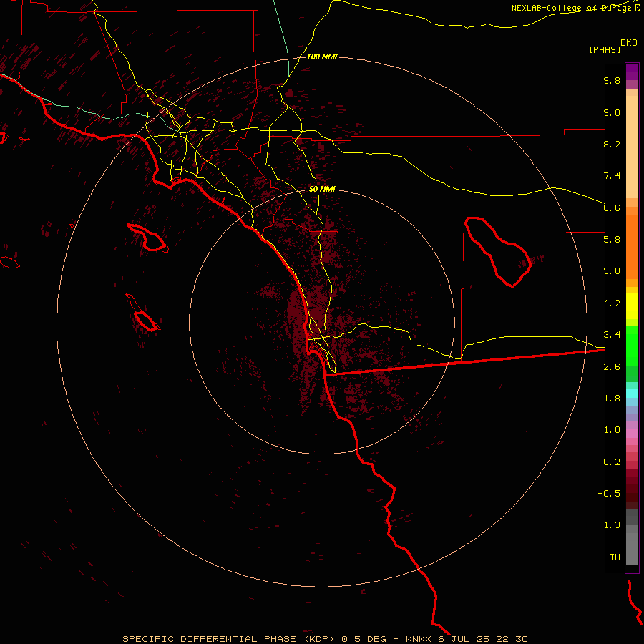Click the 9.0 value on the legend

pos(612,112)
